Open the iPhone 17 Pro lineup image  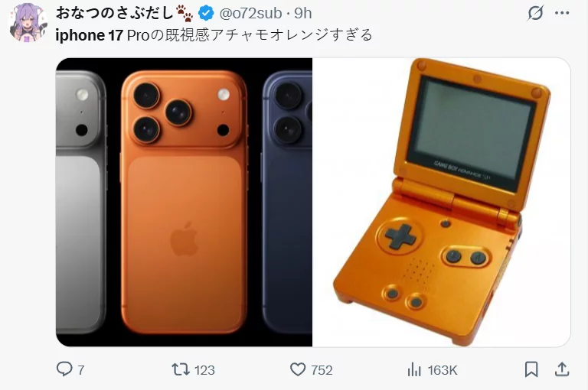point(184,202)
